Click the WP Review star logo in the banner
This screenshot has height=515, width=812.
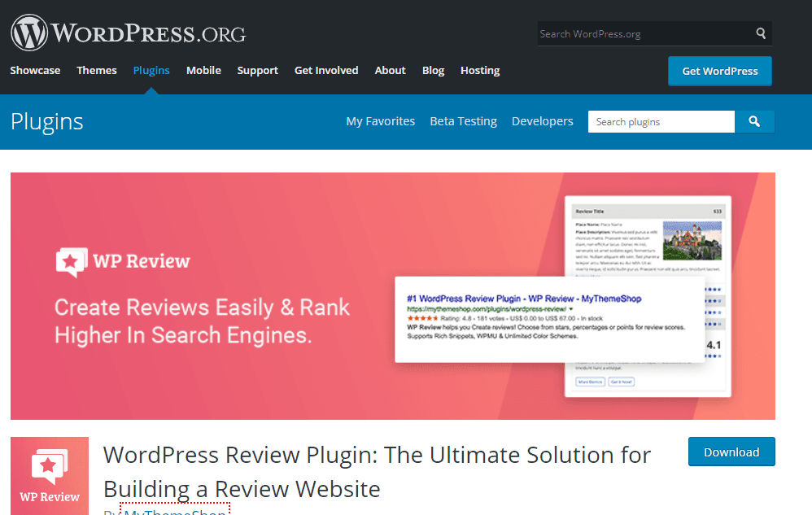click(72, 262)
